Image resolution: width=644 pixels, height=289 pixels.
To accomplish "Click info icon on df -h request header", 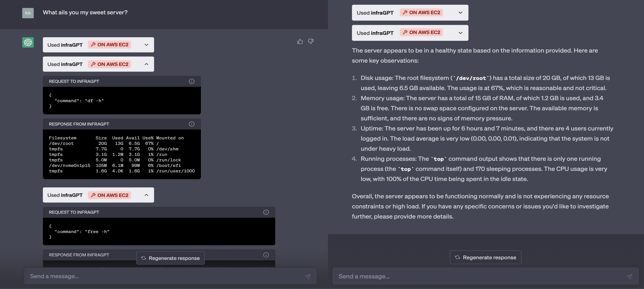I will pos(191,81).
